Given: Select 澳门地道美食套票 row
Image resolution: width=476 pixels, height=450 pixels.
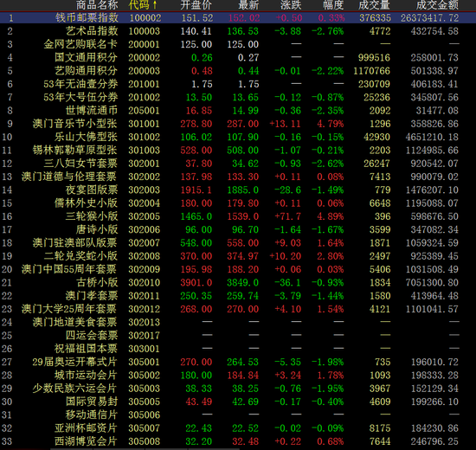Looking at the screenshot, I should point(238,322).
